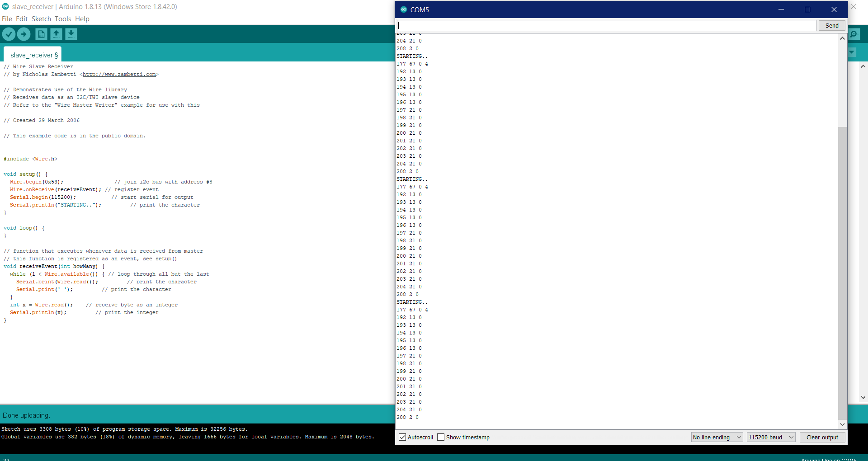Open Serial Monitor via magnifier icon

pos(854,34)
